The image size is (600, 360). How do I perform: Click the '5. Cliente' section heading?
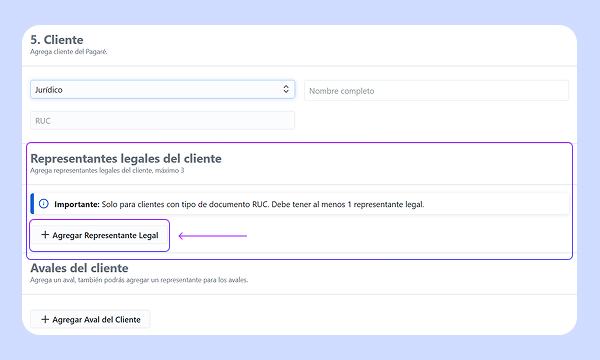click(57, 40)
